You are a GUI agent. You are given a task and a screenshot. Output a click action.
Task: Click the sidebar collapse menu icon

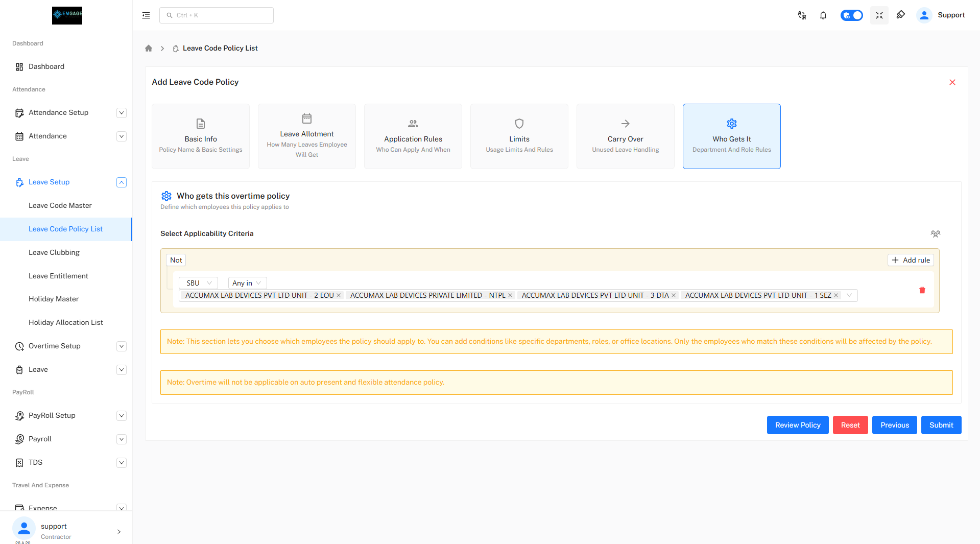tap(146, 15)
